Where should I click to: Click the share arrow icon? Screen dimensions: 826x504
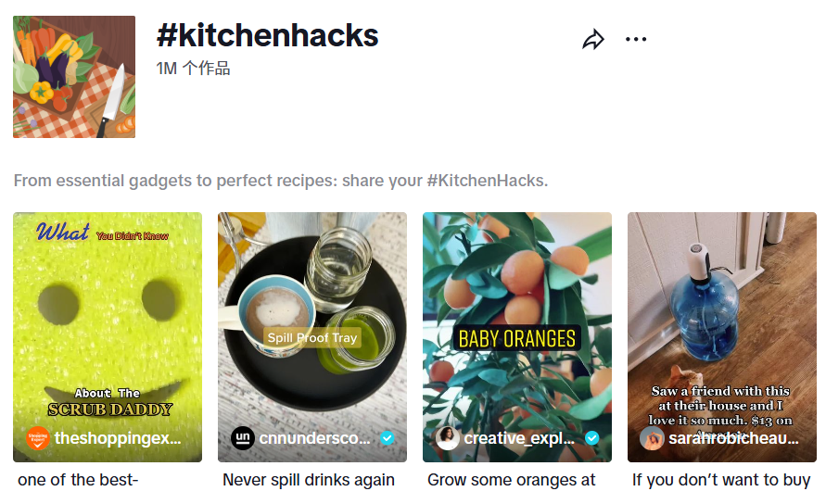593,39
